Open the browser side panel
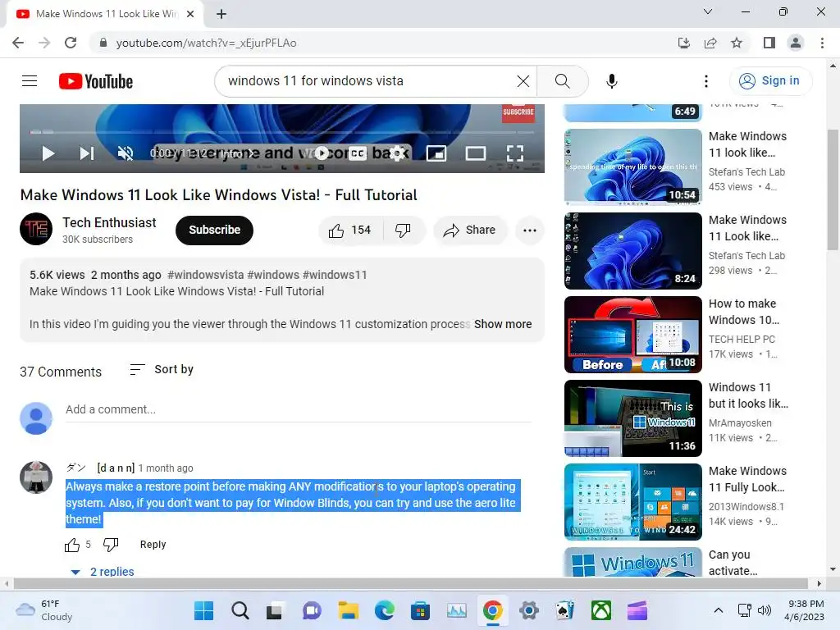 [x=769, y=43]
